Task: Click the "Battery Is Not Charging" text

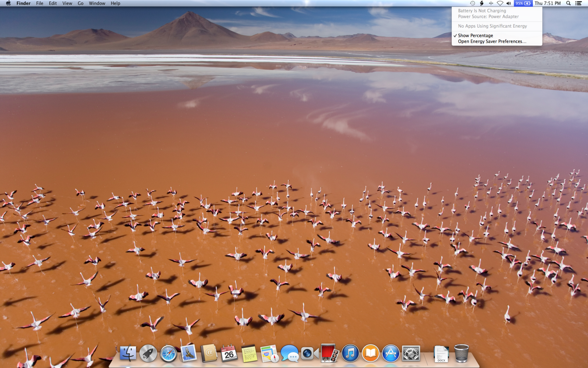Action: [x=482, y=11]
